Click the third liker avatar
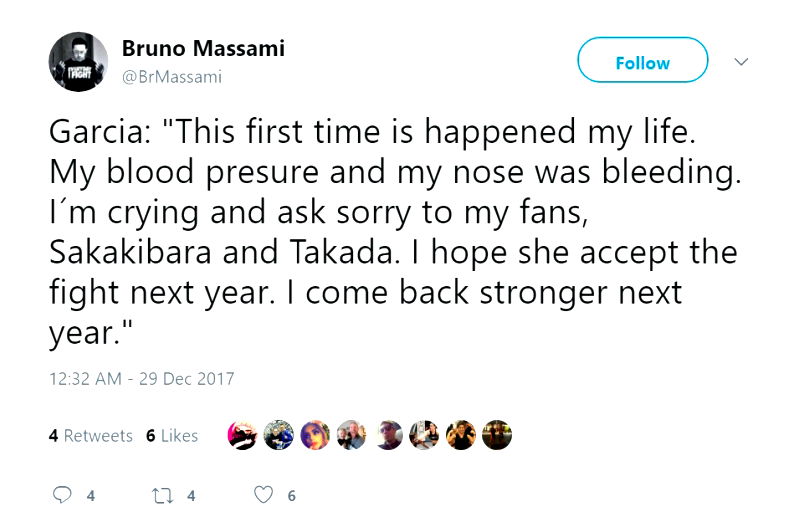The image size is (800, 528). (x=314, y=435)
